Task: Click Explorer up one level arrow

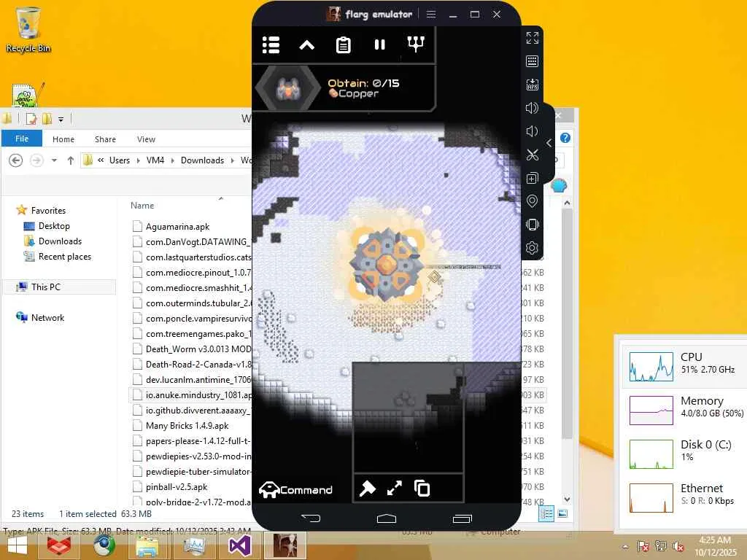Action: [71, 160]
